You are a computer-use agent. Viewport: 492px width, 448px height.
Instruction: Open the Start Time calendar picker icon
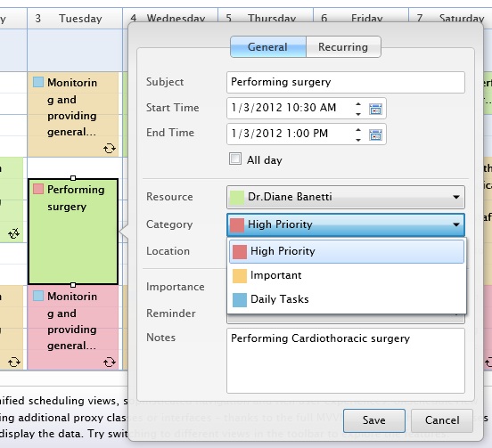point(375,109)
